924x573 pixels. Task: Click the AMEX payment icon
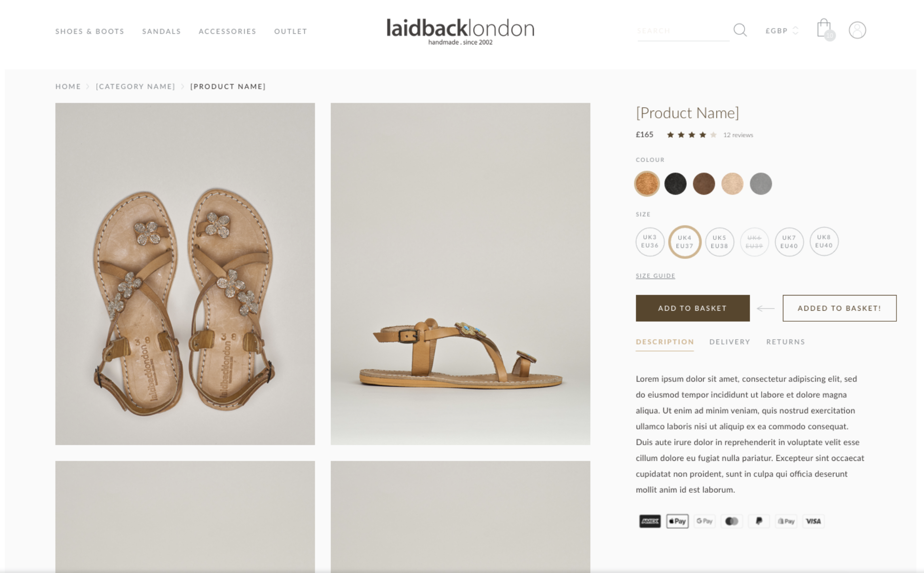[x=650, y=521]
